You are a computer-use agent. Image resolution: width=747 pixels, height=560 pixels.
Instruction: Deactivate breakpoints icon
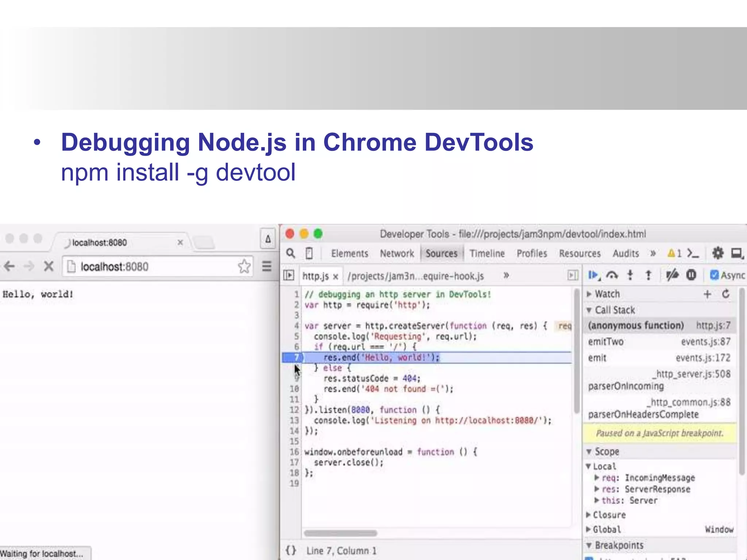point(672,275)
